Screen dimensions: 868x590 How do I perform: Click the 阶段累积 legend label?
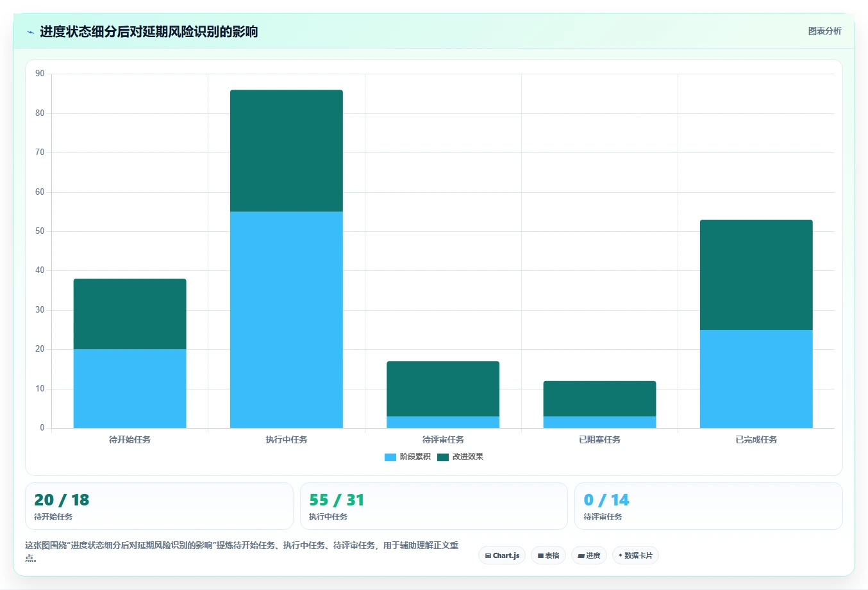point(415,457)
